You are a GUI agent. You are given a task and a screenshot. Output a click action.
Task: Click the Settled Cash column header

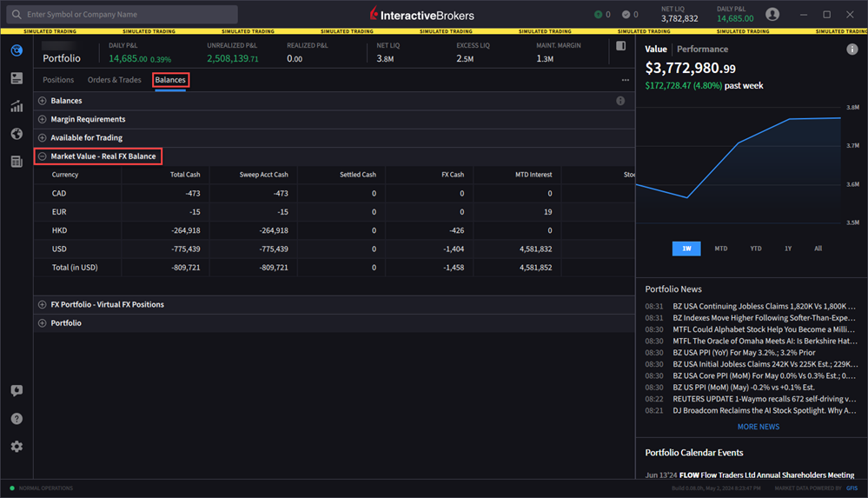358,175
